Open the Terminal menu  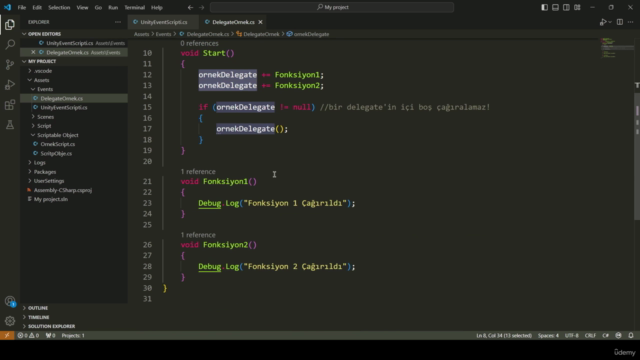pyautogui.click(x=134, y=7)
